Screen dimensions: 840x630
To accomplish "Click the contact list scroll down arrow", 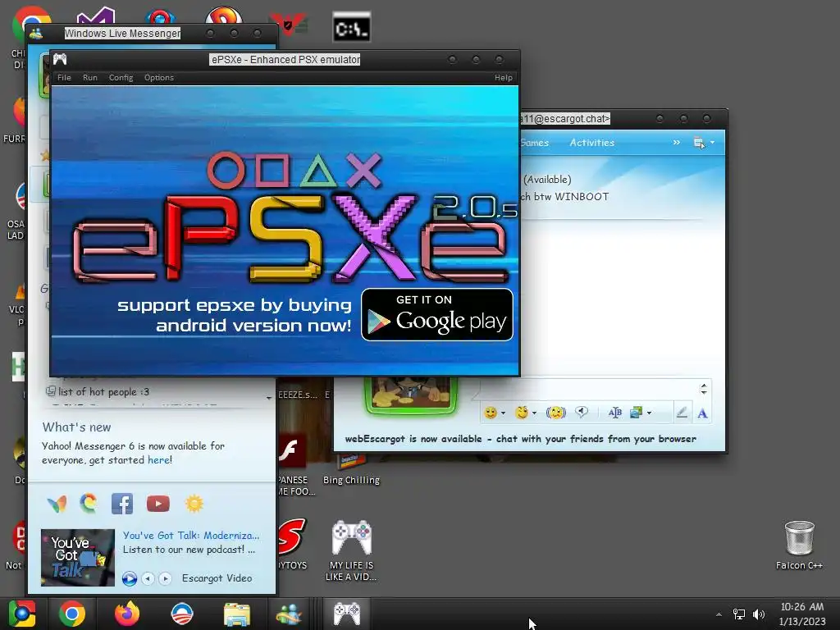I will 269,398.
